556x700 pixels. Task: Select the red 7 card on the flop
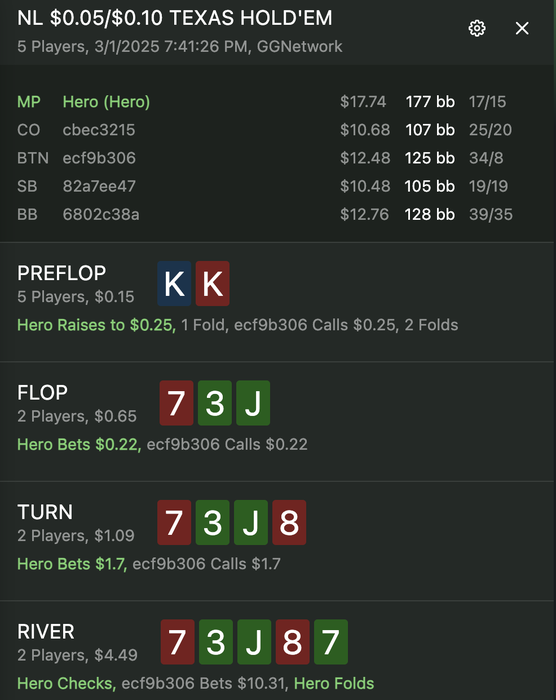[x=176, y=403]
